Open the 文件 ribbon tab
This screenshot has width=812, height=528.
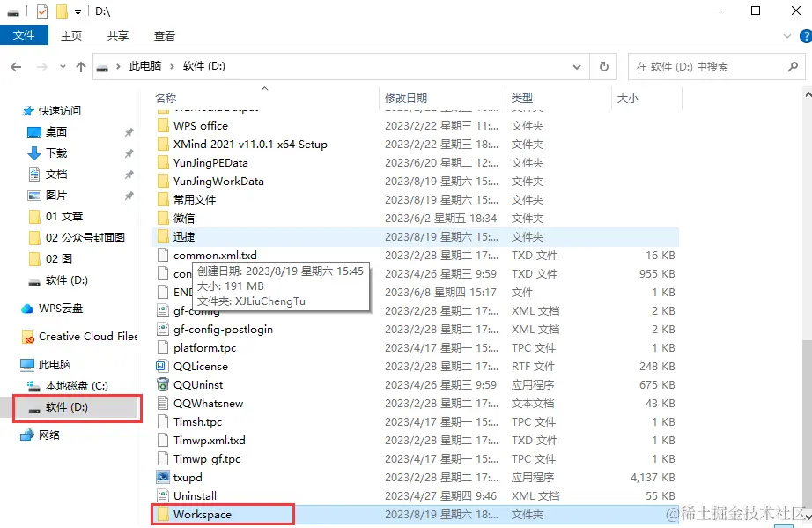pyautogui.click(x=24, y=35)
